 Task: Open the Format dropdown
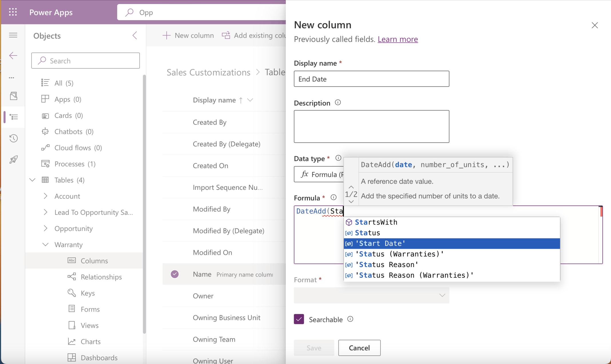point(371,295)
